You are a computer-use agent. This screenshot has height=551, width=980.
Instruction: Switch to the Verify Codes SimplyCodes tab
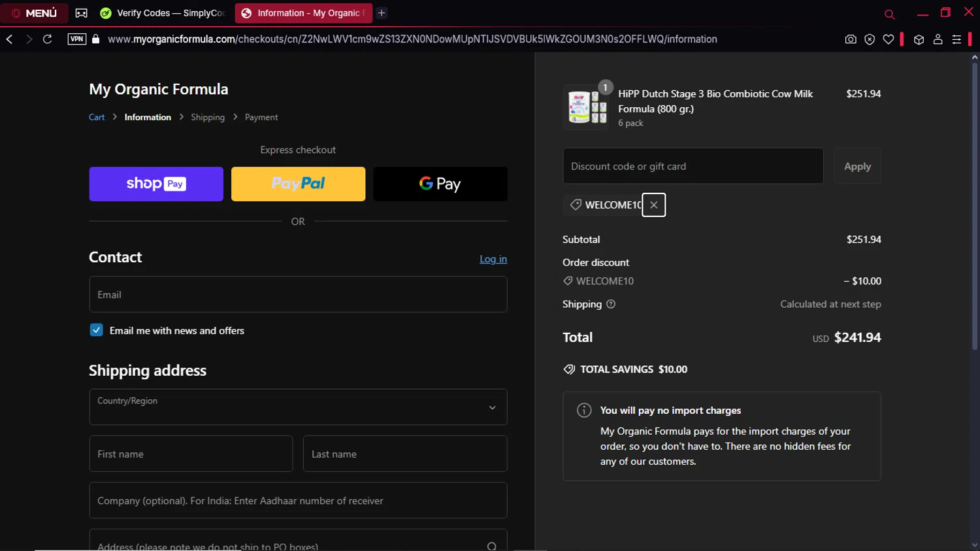tap(163, 13)
